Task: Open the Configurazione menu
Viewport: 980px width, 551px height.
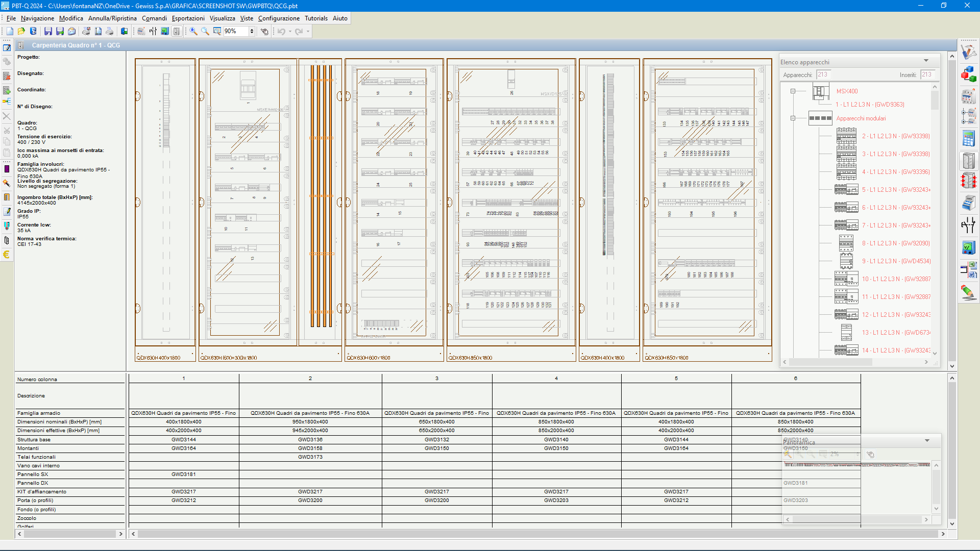Action: click(x=279, y=18)
